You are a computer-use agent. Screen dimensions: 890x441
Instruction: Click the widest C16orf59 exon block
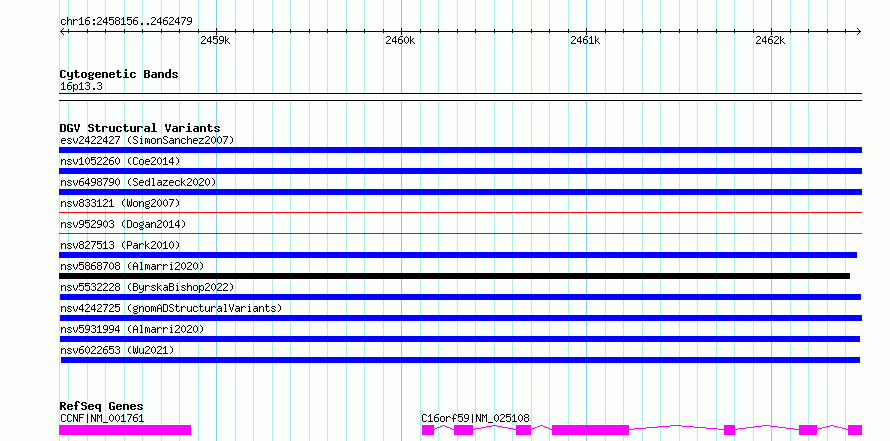[590, 430]
